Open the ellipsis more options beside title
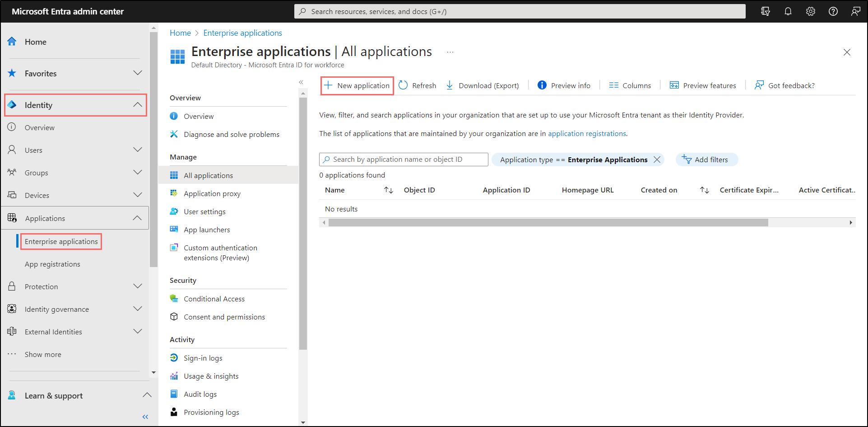Image resolution: width=868 pixels, height=427 pixels. (450, 52)
